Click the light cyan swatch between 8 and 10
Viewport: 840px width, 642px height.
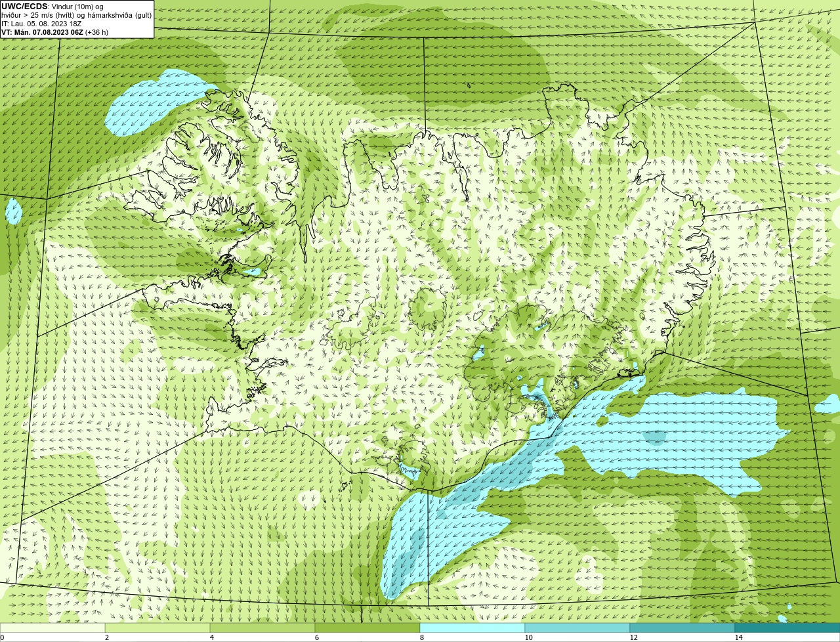point(472,628)
